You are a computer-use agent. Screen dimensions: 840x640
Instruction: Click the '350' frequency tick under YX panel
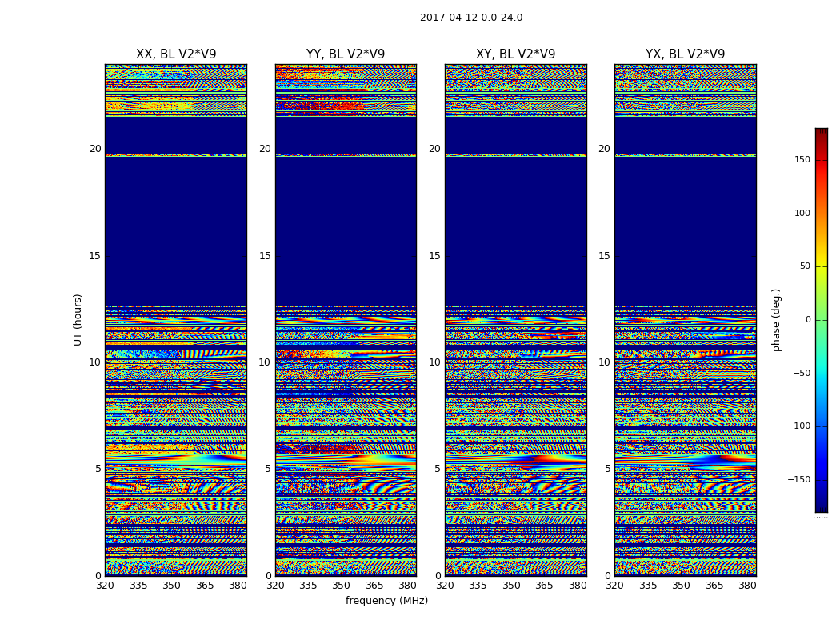[681, 586]
